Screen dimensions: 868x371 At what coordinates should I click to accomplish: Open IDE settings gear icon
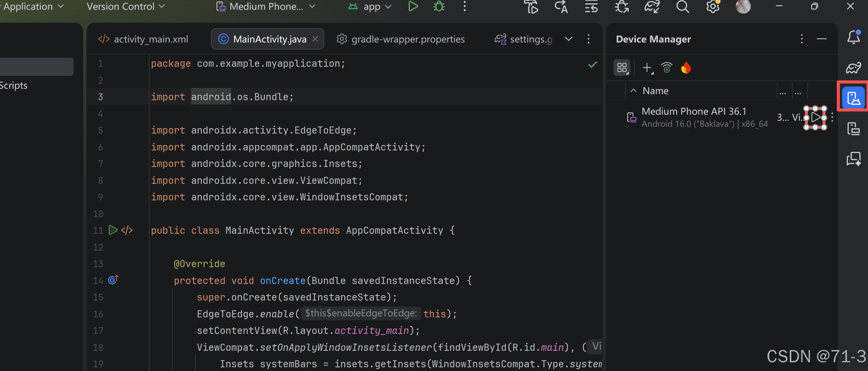click(x=713, y=6)
